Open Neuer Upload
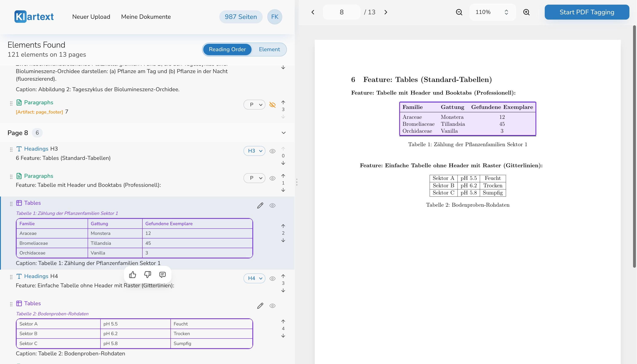 91,17
